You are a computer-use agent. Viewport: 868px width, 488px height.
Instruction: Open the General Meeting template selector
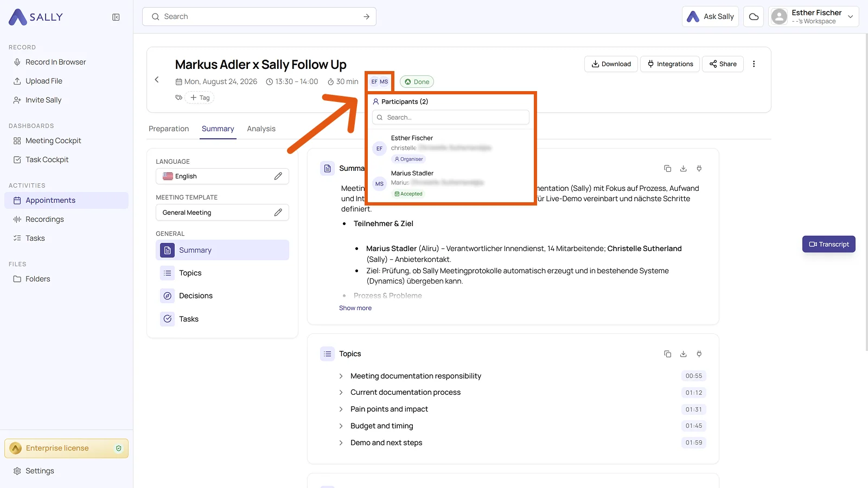point(222,213)
